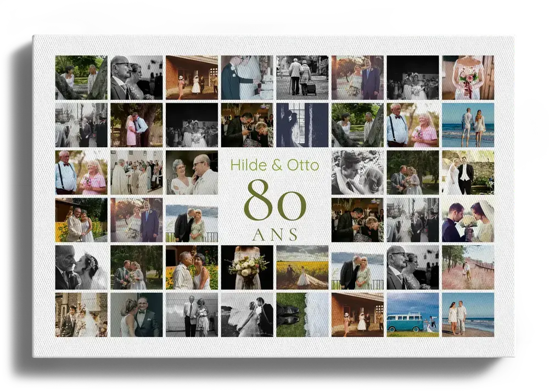Open old man kissing veiled bride photo
Image resolution: width=549 pixels, height=392 pixels.
(x=81, y=267)
